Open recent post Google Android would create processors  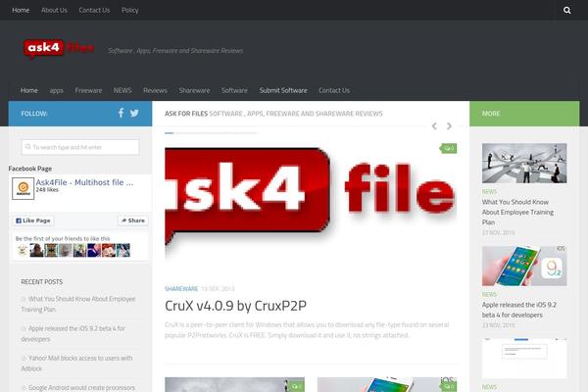[x=78, y=387]
